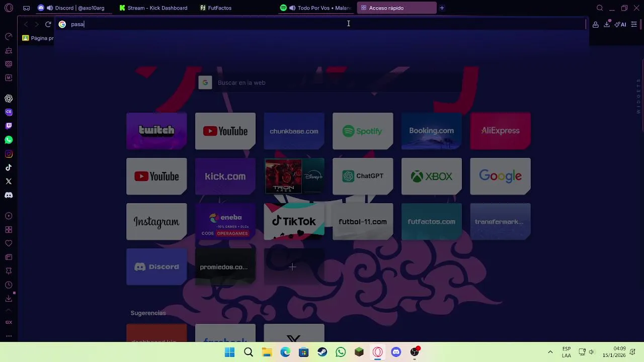644x362 pixels.
Task: Open the Widgets side panel label
Action: pos(638,96)
